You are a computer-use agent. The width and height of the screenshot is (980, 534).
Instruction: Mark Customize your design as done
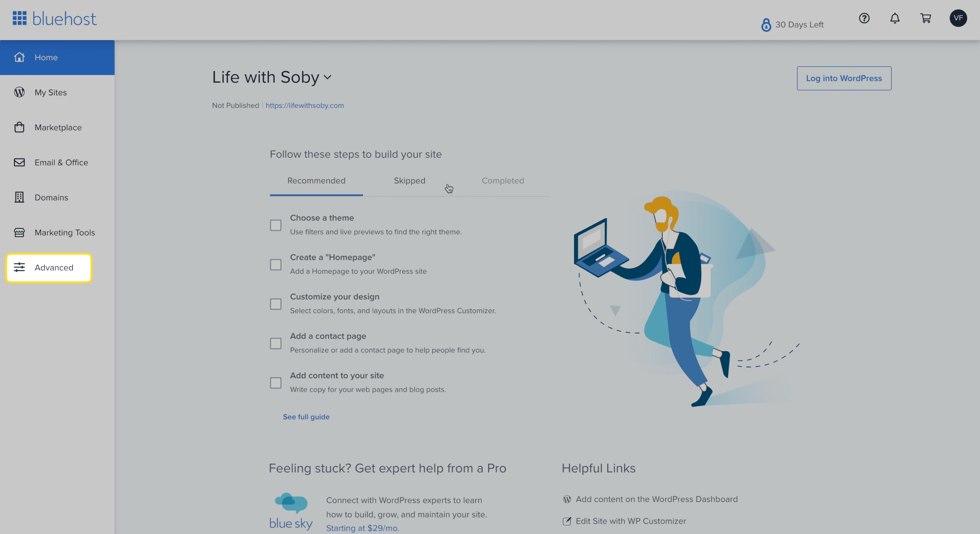[x=275, y=304]
